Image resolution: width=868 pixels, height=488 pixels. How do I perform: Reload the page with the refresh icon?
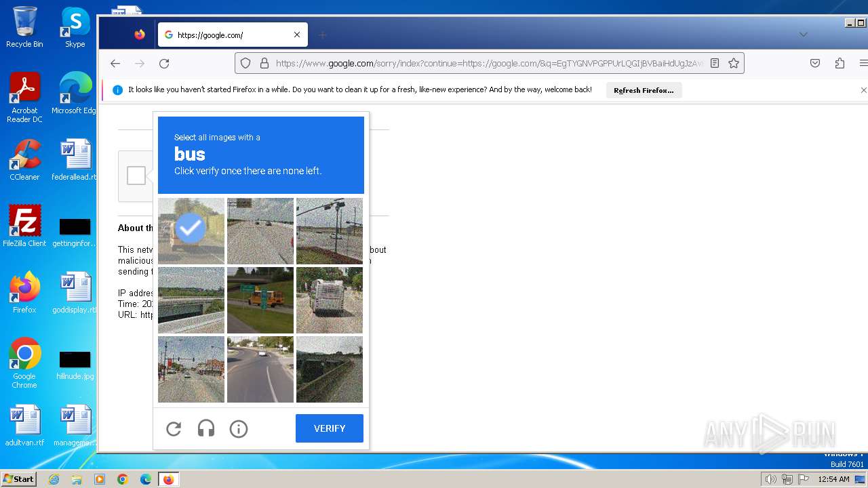pos(164,63)
